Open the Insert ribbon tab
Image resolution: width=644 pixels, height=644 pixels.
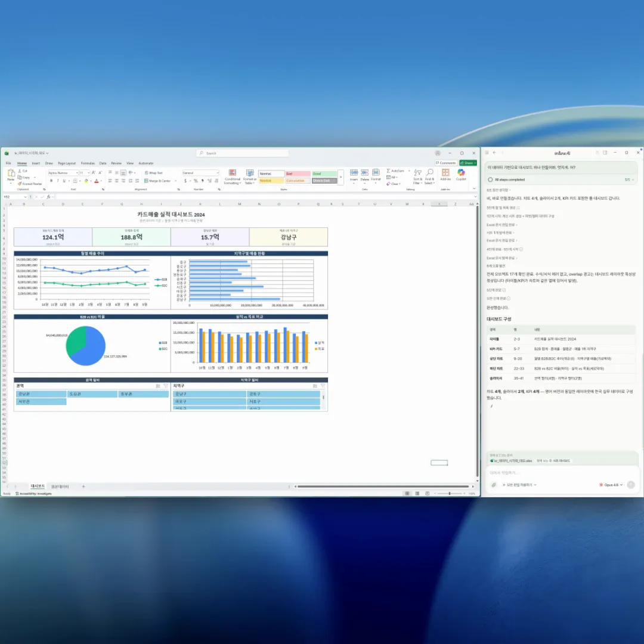pyautogui.click(x=36, y=163)
